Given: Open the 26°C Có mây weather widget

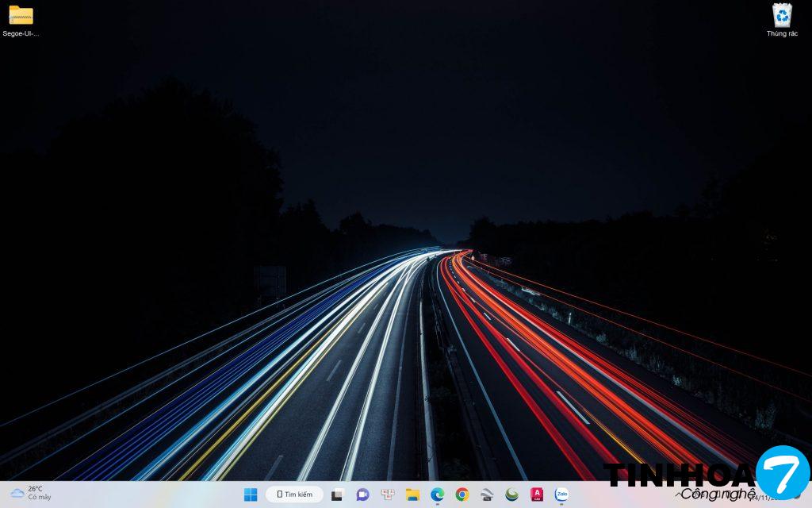Looking at the screenshot, I should coord(32,493).
